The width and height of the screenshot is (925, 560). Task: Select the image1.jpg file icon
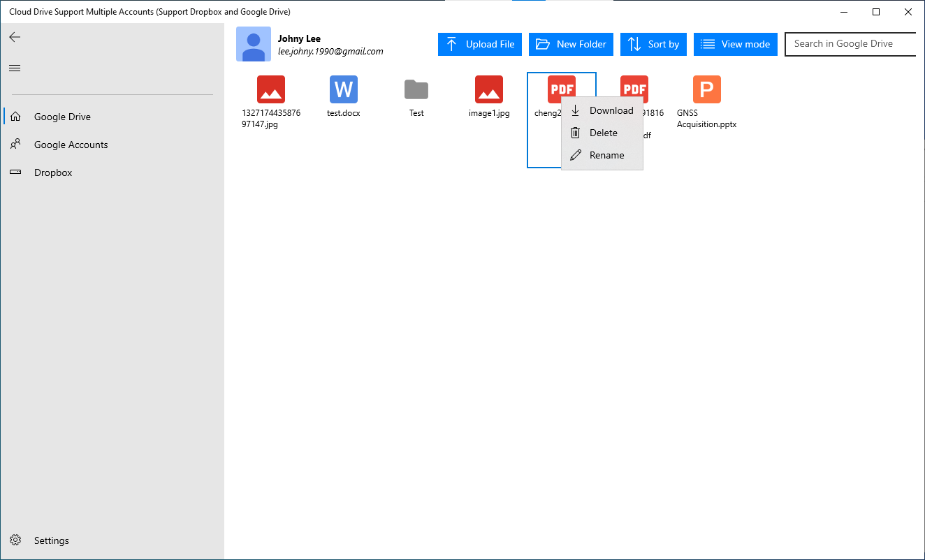(x=489, y=89)
